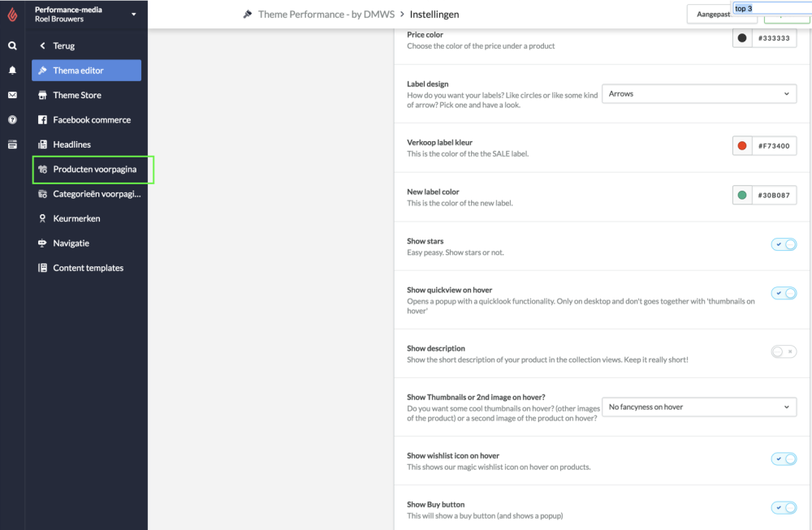Viewport: 812px width, 530px height.
Task: Disable Show quickview on hover
Action: coord(784,293)
